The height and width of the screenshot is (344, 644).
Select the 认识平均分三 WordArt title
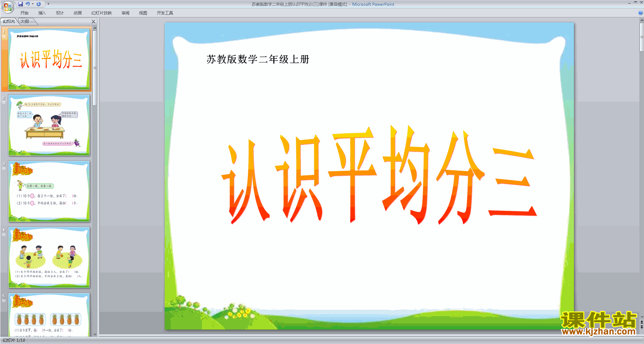(379, 175)
